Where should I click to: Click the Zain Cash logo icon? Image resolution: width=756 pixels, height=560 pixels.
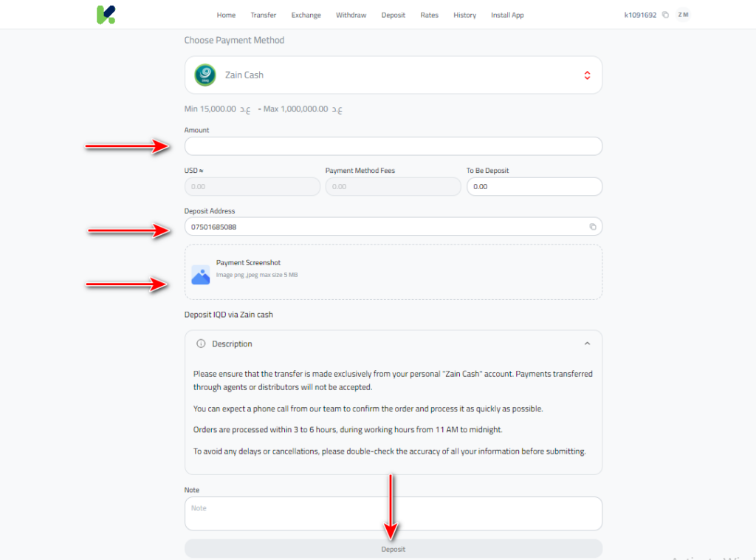click(205, 75)
